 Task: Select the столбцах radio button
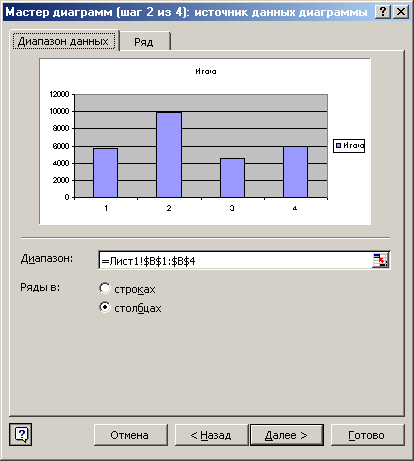(105, 307)
